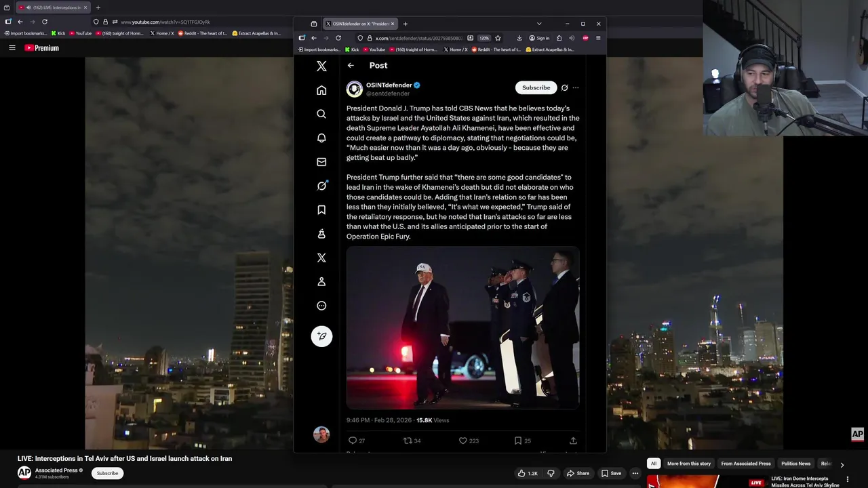Click the YouTube Premium logo
Screen dimensions: 868x488
[42, 48]
